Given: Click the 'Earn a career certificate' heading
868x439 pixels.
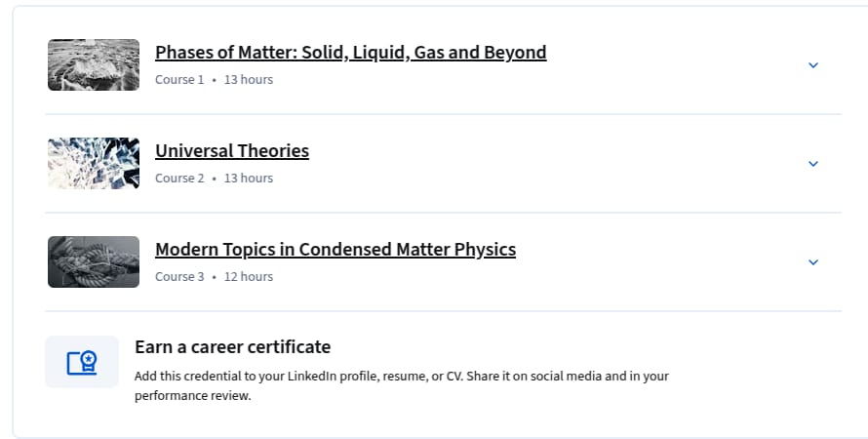Looking at the screenshot, I should point(232,347).
